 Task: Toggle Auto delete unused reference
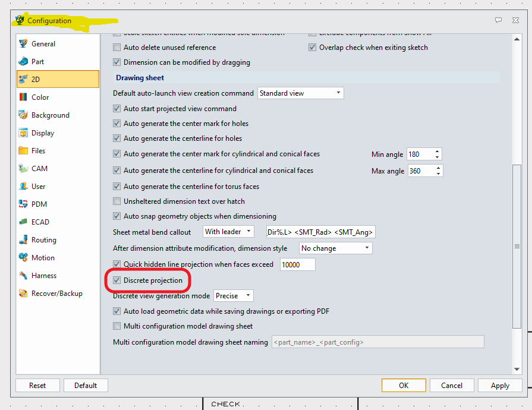pos(117,48)
